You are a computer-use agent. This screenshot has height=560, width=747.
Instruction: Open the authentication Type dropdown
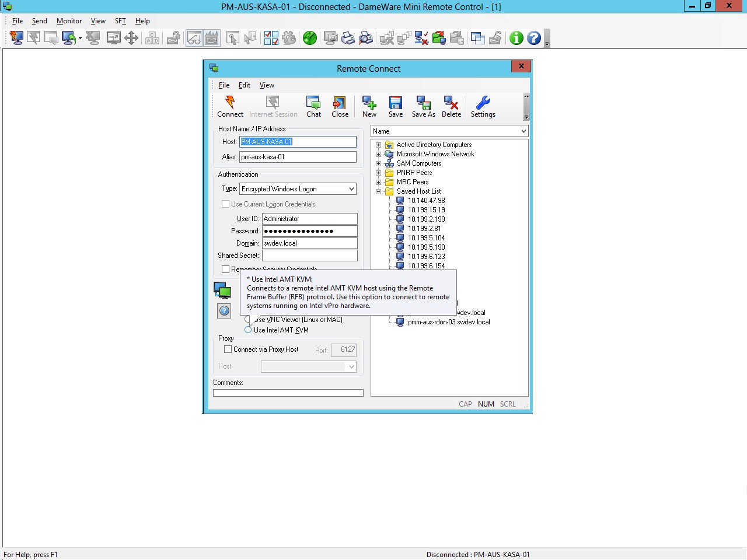pyautogui.click(x=351, y=189)
